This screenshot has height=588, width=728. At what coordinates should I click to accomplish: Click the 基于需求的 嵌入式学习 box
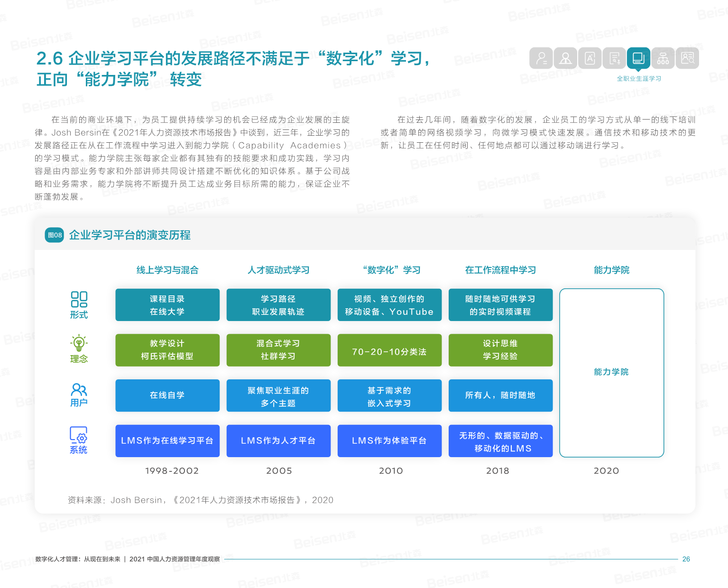[x=389, y=395]
